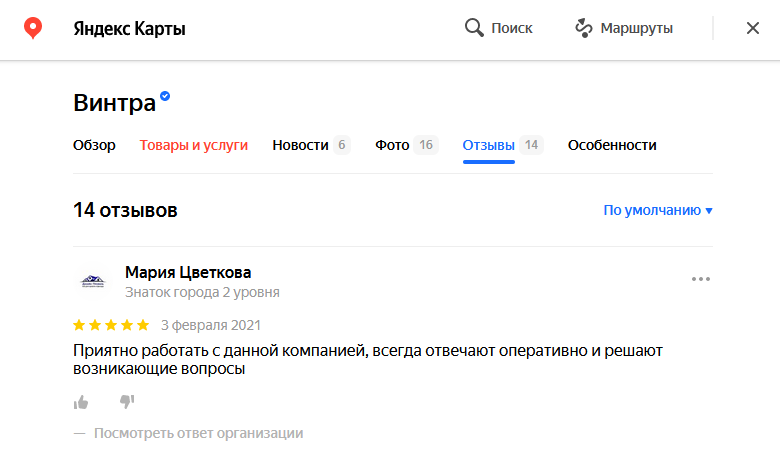The image size is (780, 468).
Task: Click Знаток города 2 уровня label
Action: point(202,292)
